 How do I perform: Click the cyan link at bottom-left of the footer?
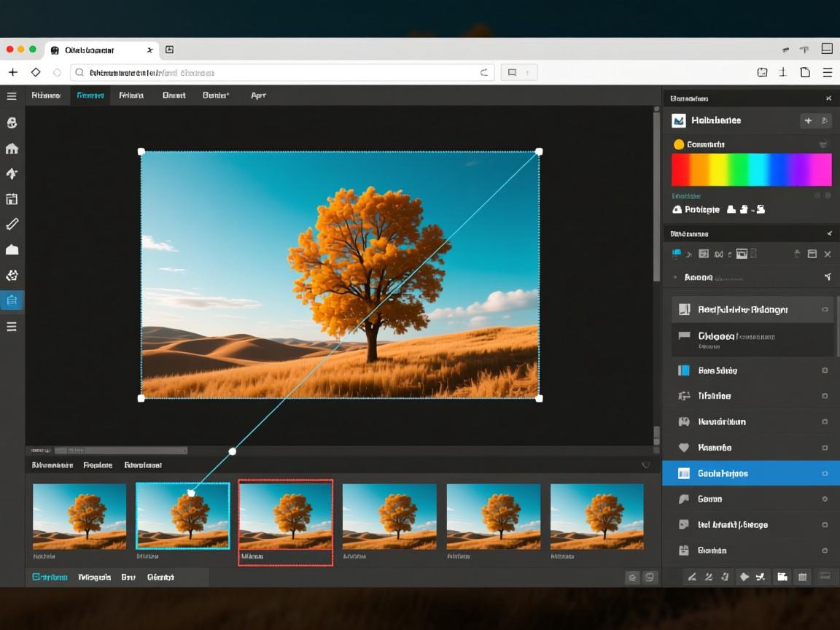click(x=50, y=577)
